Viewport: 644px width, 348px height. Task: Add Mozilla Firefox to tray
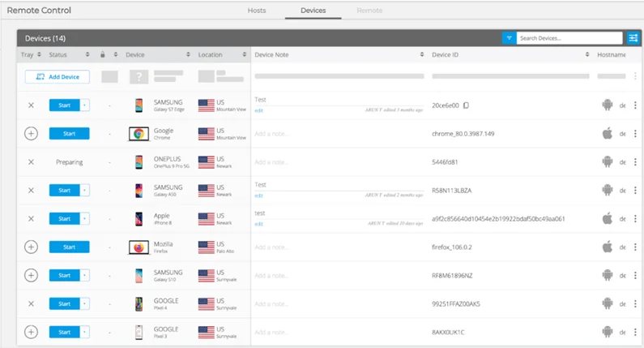[31, 247]
